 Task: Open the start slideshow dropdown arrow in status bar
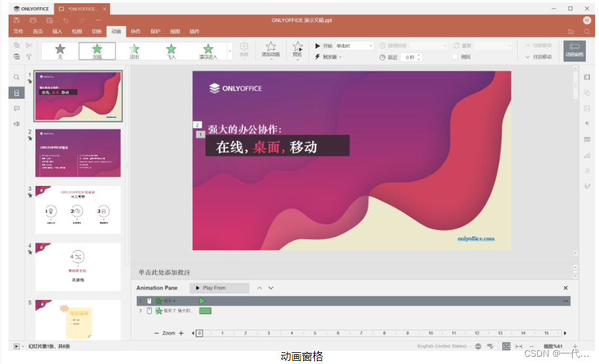pyautogui.click(x=22, y=346)
